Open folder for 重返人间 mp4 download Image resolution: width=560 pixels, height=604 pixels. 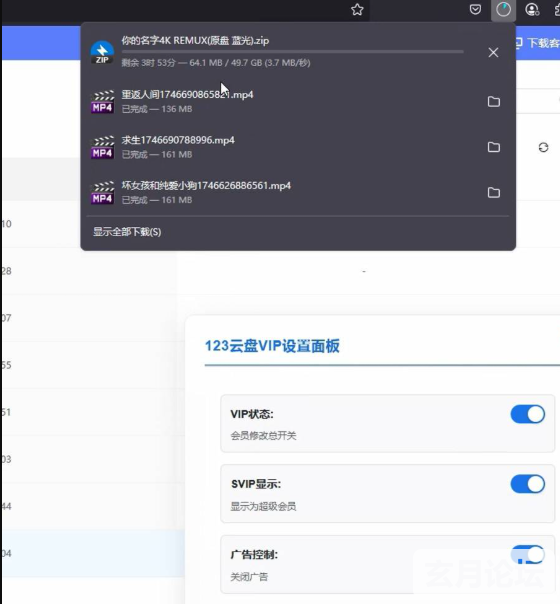[x=494, y=102]
